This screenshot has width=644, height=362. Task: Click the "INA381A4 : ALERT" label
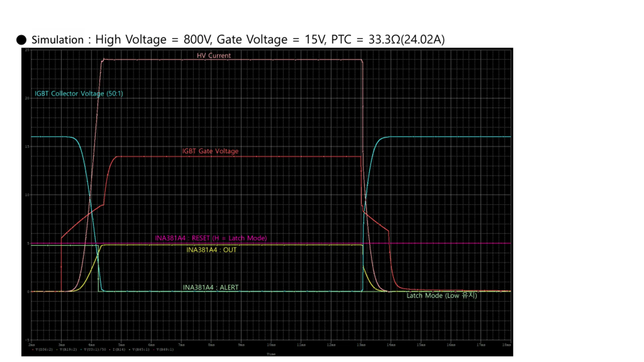point(211,287)
